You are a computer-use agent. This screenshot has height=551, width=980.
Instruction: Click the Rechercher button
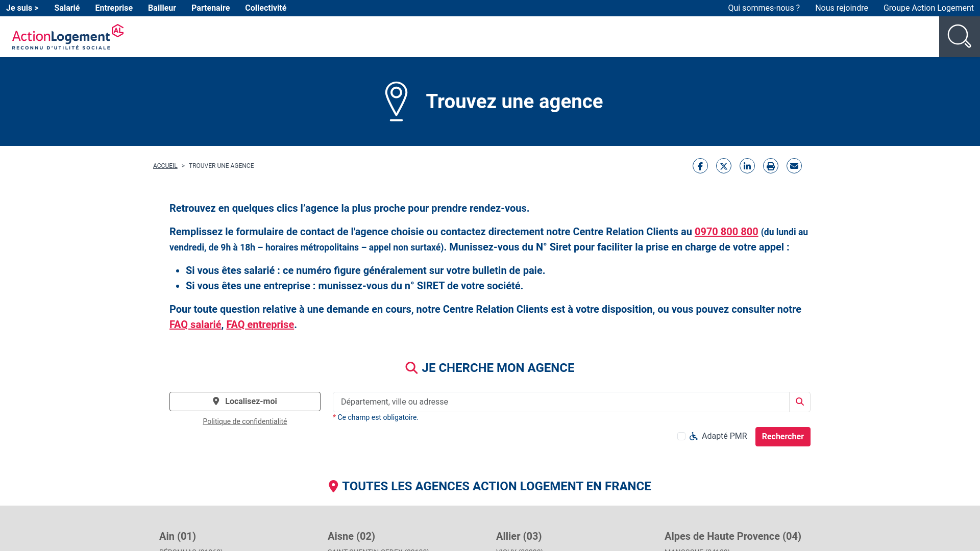click(782, 437)
